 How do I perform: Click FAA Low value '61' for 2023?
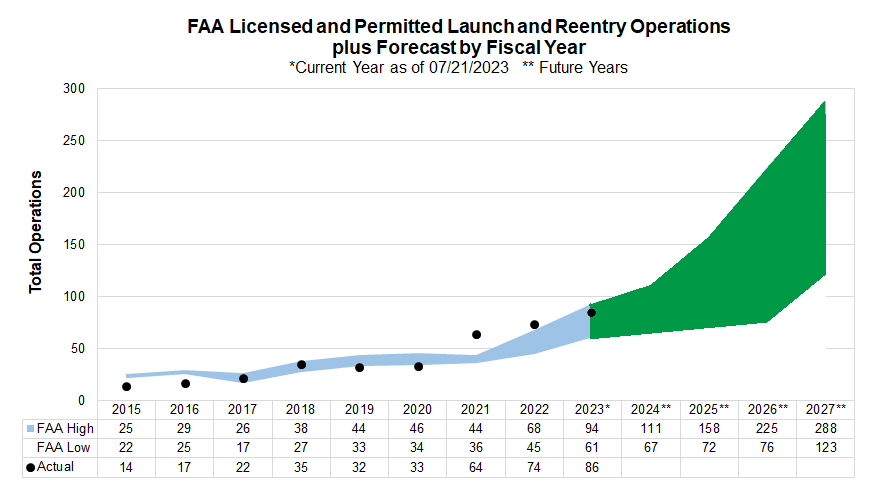tap(592, 448)
